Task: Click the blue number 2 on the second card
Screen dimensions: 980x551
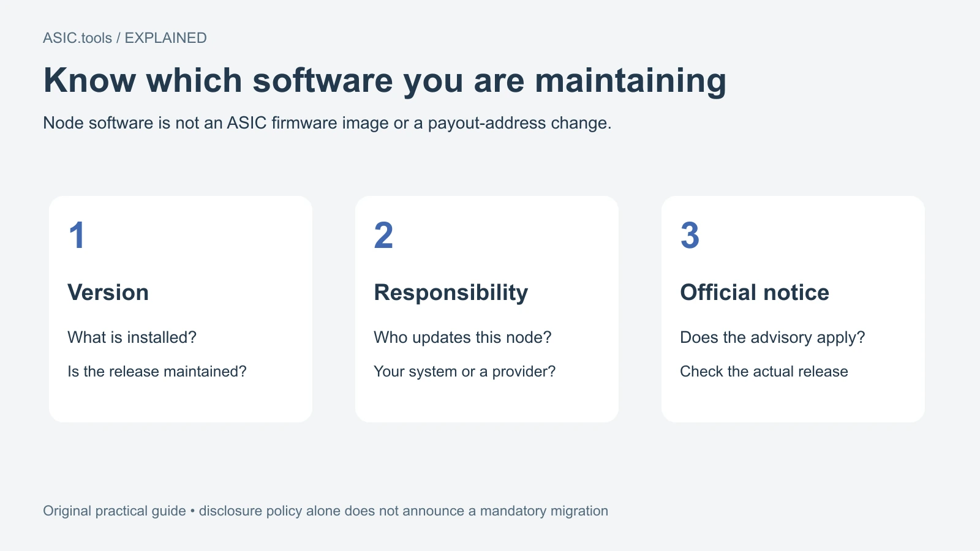Action: point(383,236)
